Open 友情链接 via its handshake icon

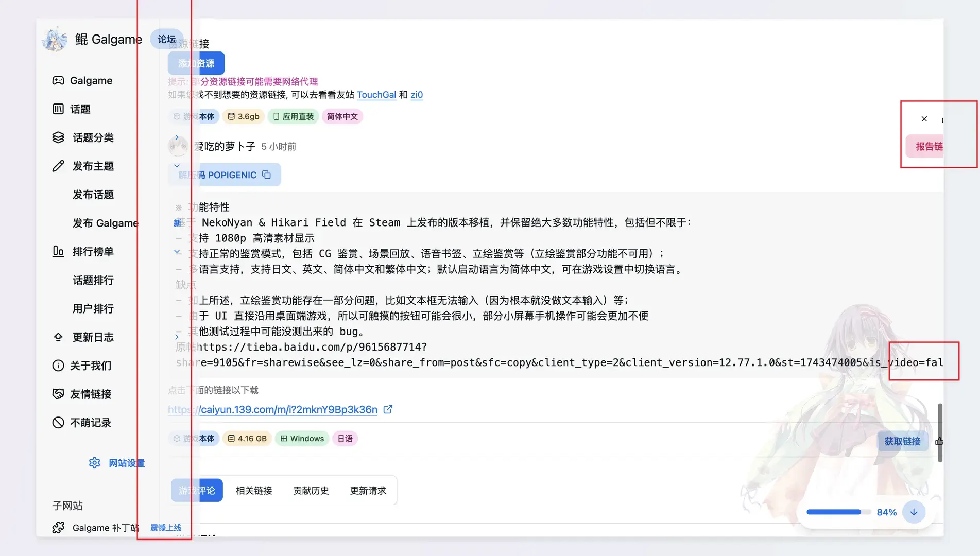pyautogui.click(x=58, y=394)
